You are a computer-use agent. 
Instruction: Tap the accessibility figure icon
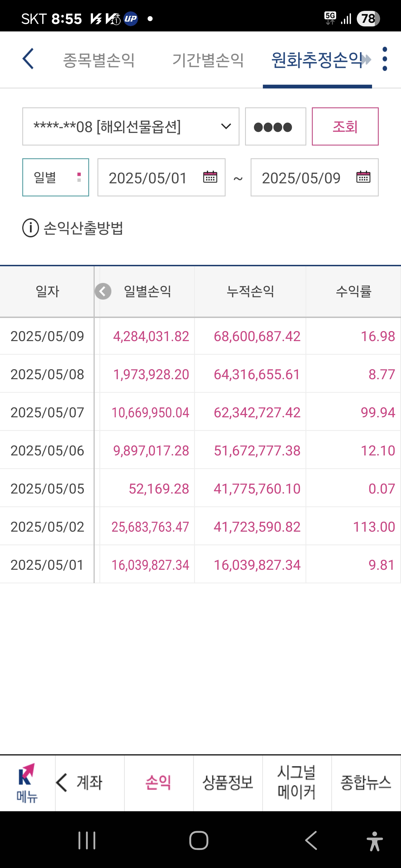[x=374, y=841]
